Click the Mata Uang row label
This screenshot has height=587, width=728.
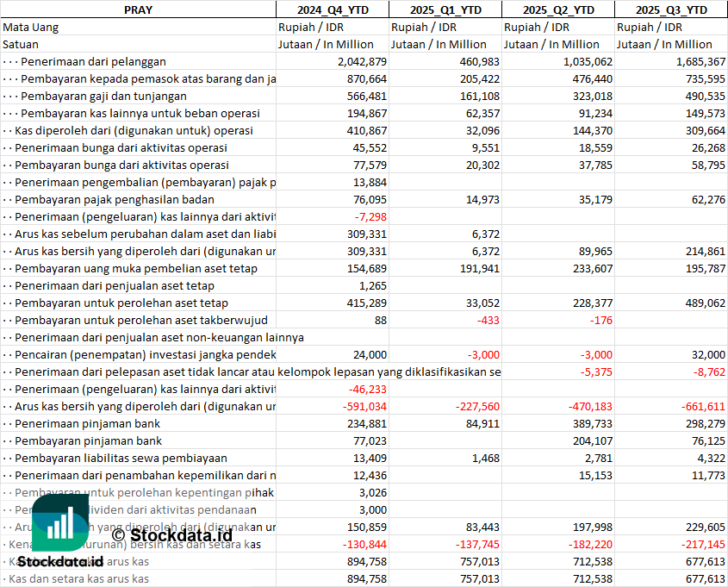31,28
